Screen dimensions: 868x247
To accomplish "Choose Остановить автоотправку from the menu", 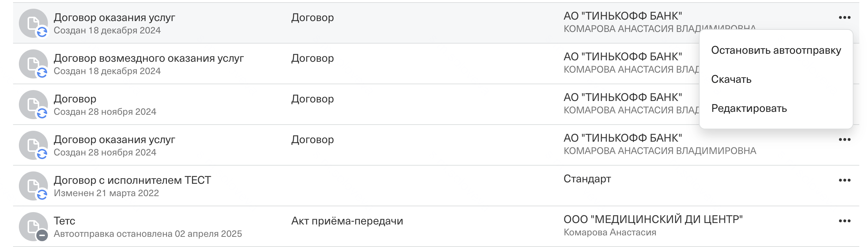I will [776, 50].
